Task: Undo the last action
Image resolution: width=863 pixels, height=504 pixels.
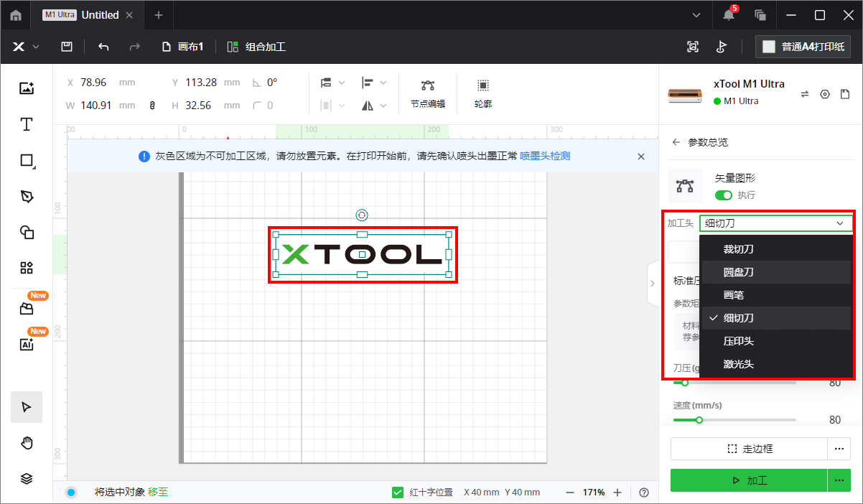Action: coord(103,47)
